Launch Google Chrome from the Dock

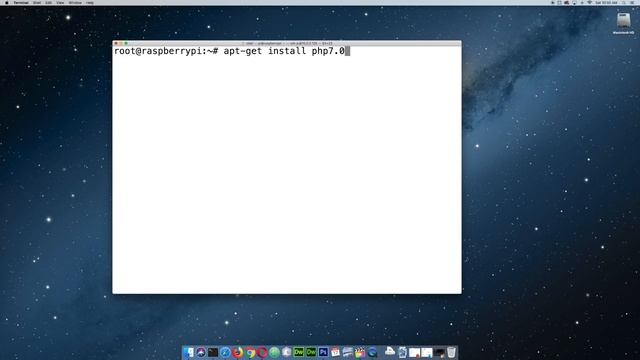250,352
